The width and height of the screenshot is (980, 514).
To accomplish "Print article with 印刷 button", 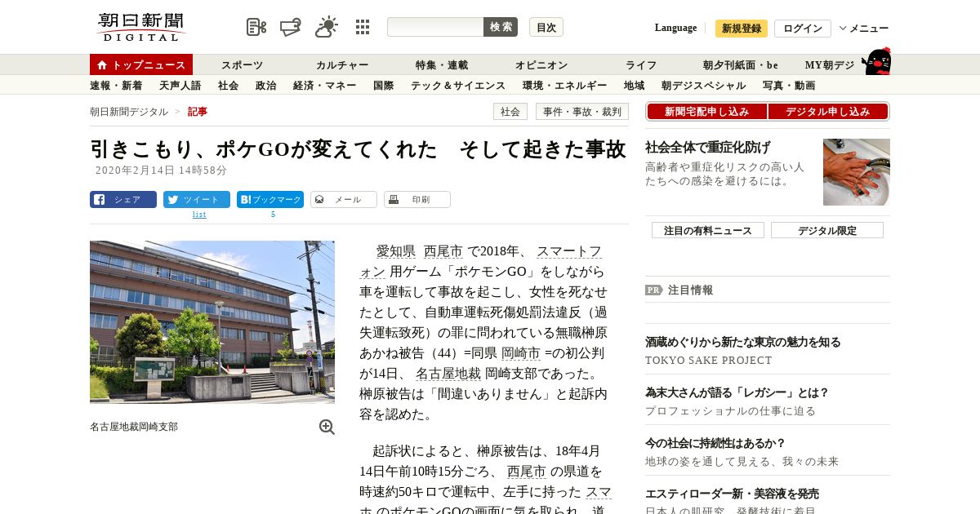I will point(417,199).
